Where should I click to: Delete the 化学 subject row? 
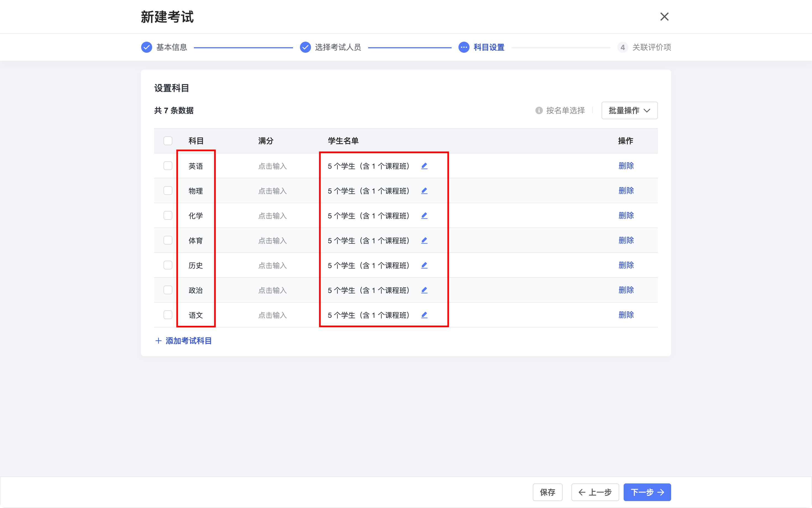click(x=626, y=215)
